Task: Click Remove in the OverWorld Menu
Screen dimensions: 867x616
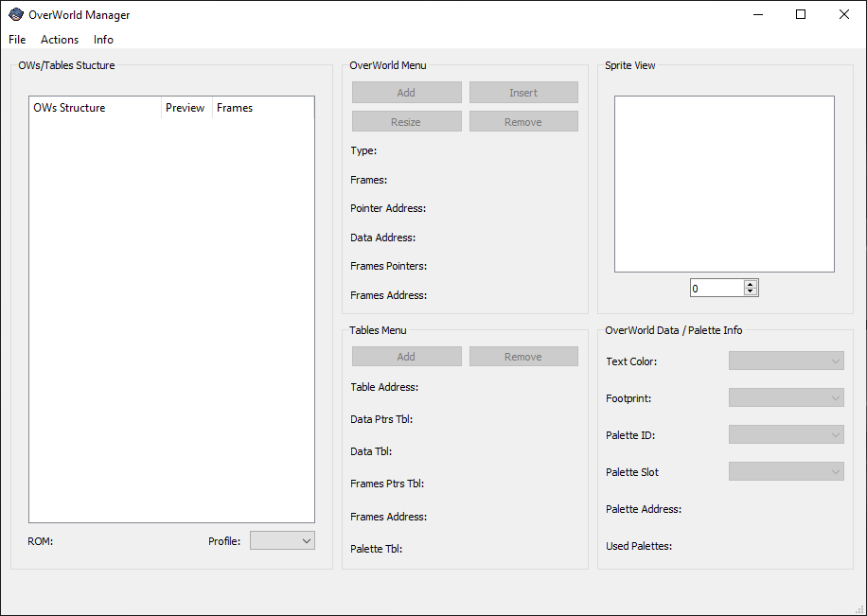Action: (x=523, y=122)
